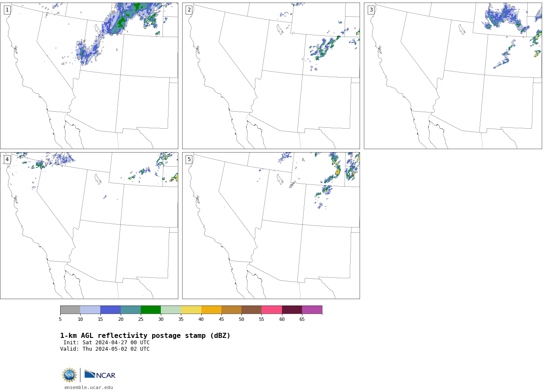The height and width of the screenshot is (392, 546).
Task: Click the pale green 30-35 dBZ swatch
Action: click(171, 310)
